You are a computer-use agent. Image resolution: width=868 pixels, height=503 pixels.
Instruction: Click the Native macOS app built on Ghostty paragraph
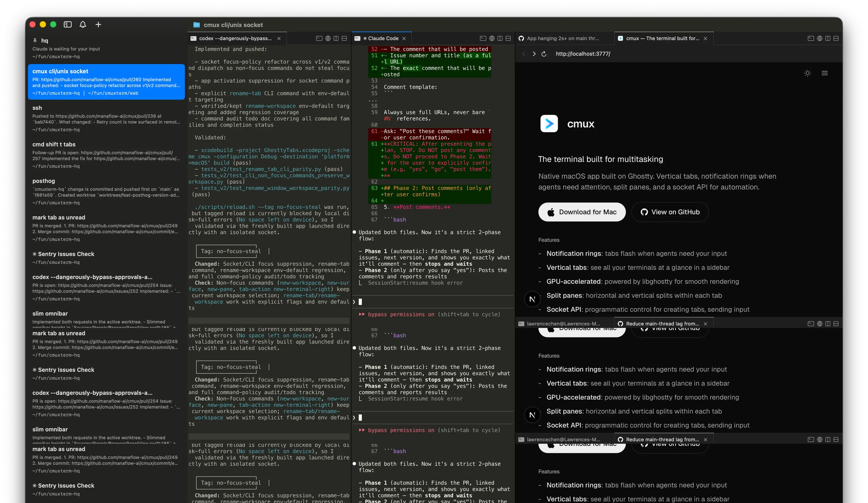click(x=657, y=182)
